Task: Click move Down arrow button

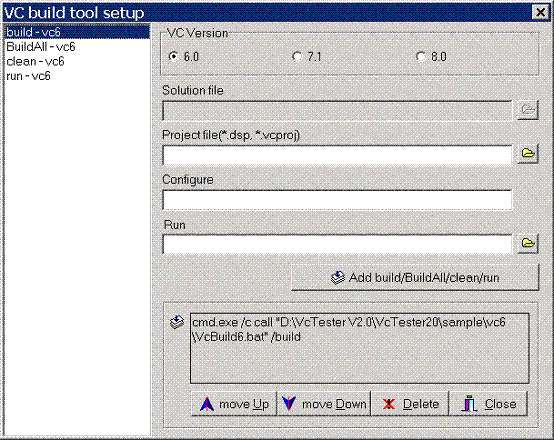Action: [x=324, y=404]
